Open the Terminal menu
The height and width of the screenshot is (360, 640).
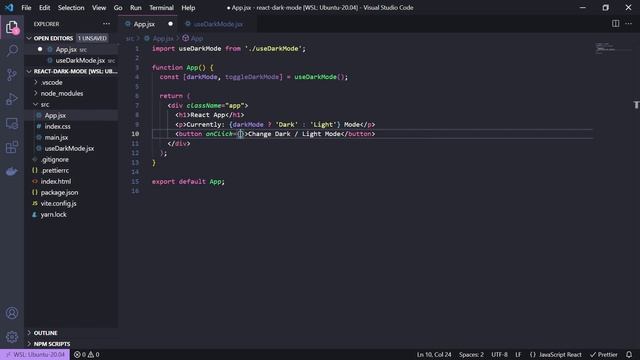click(x=161, y=8)
